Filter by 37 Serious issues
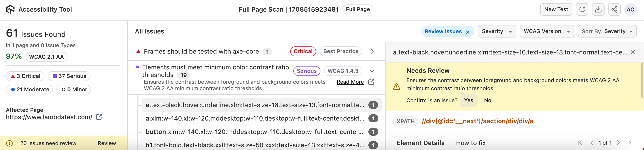 69,76
